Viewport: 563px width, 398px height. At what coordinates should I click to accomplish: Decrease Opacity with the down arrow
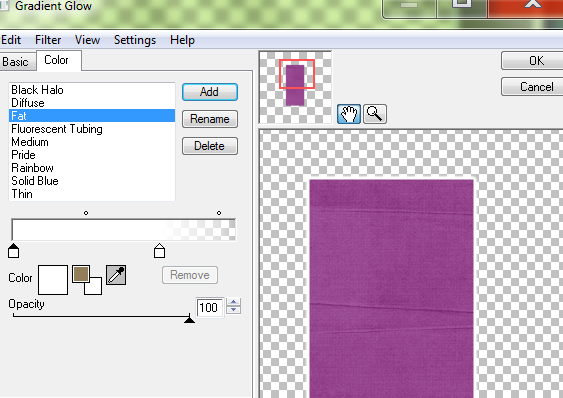[x=234, y=310]
